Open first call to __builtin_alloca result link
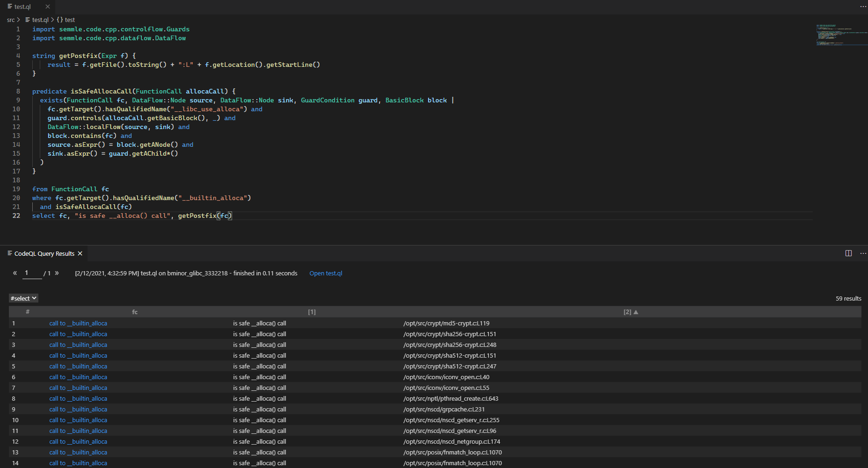 coord(78,323)
